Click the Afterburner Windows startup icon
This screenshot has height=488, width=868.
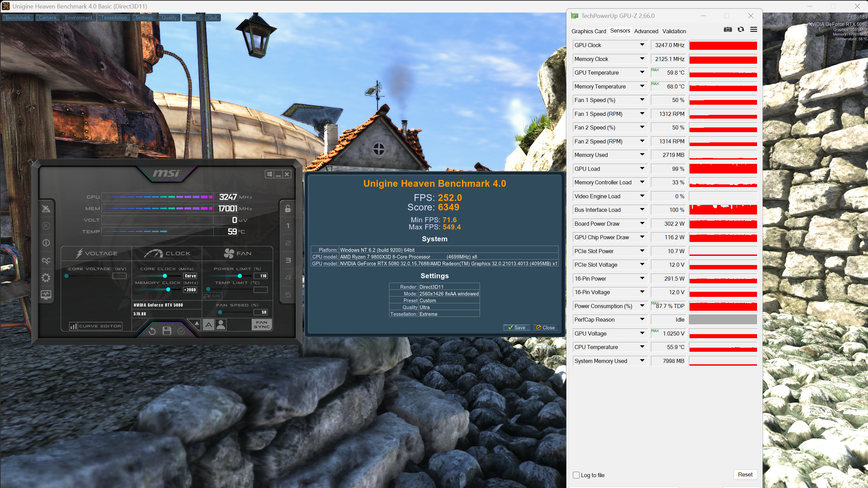pyautogui.click(x=270, y=174)
